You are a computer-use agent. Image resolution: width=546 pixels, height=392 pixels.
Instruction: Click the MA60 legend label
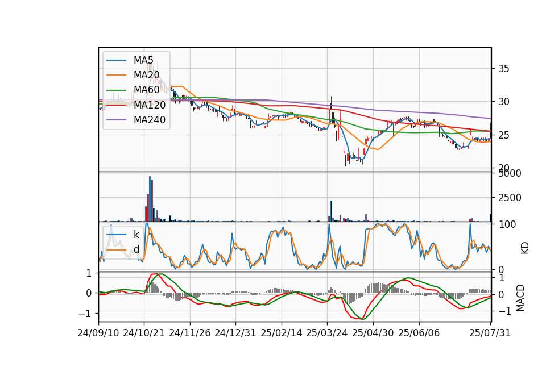click(147, 90)
